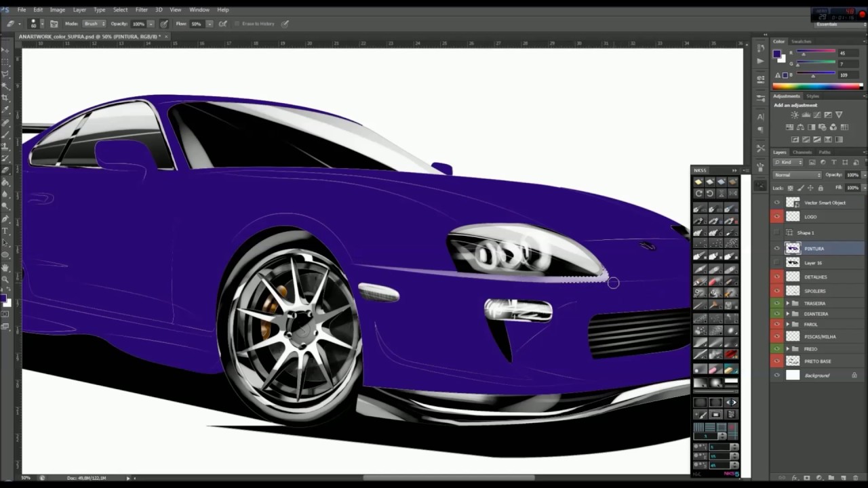Hide the PINTURA layer
868x488 pixels.
coord(777,248)
